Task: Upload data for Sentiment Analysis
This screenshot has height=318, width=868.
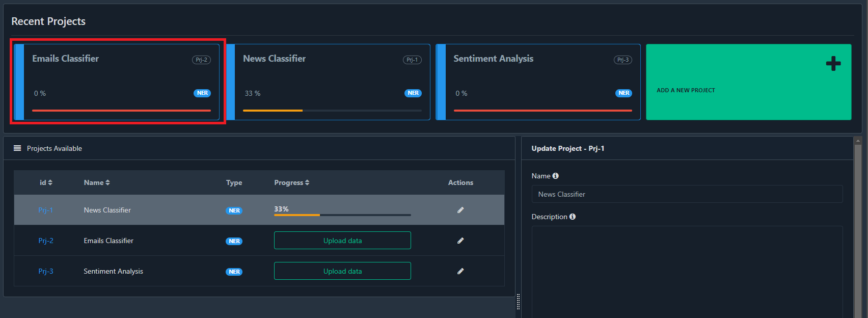Action: click(x=342, y=271)
